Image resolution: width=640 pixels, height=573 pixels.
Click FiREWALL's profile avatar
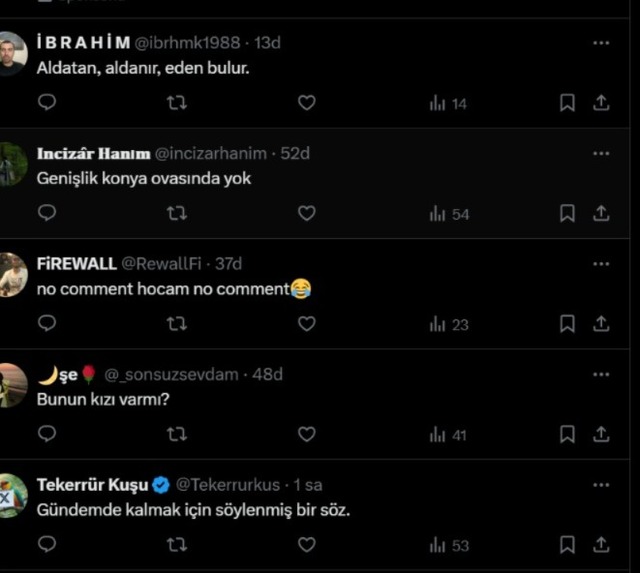click(13, 274)
